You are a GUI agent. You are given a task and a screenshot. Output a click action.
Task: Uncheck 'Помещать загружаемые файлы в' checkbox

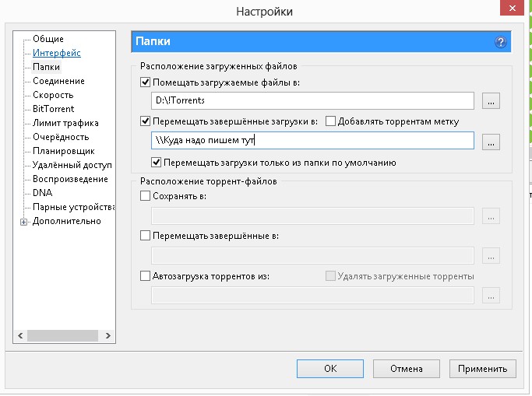click(145, 82)
